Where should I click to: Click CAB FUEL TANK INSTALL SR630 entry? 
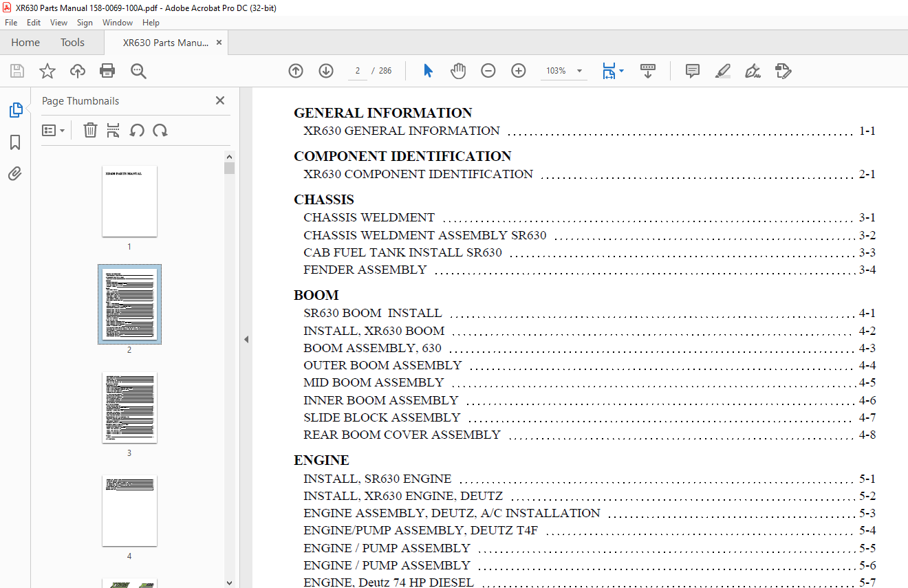pos(589,252)
